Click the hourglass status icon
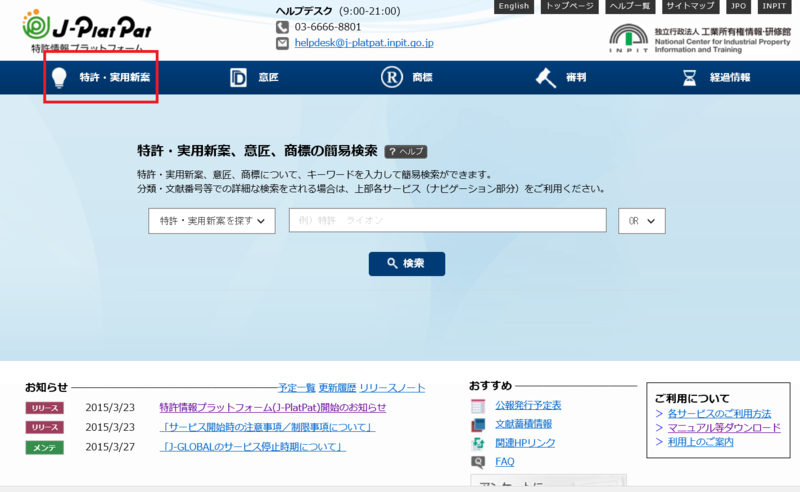The image size is (800, 492). coord(689,78)
